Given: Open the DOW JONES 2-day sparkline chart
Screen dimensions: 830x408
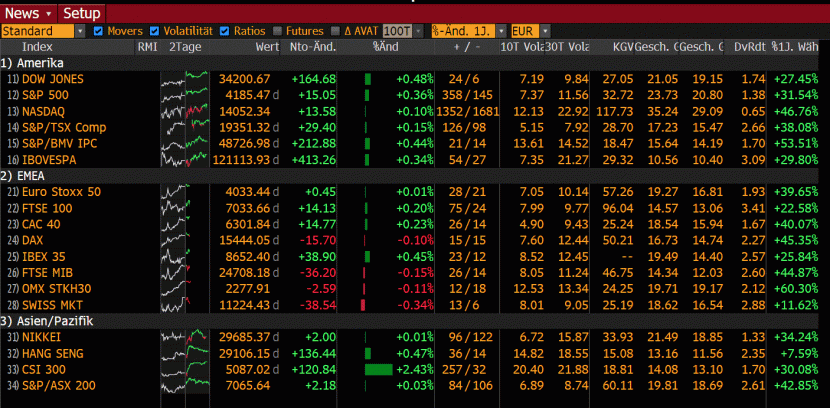Looking at the screenshot, I should (185, 79).
